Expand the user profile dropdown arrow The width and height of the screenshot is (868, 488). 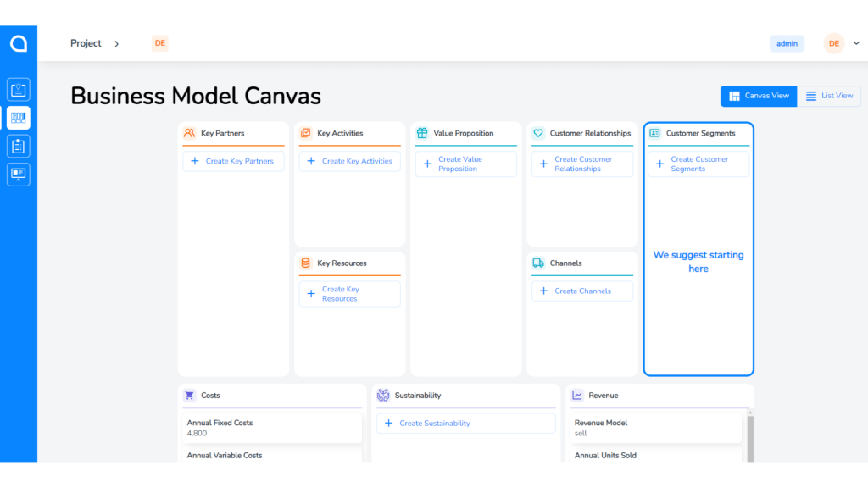coord(856,43)
